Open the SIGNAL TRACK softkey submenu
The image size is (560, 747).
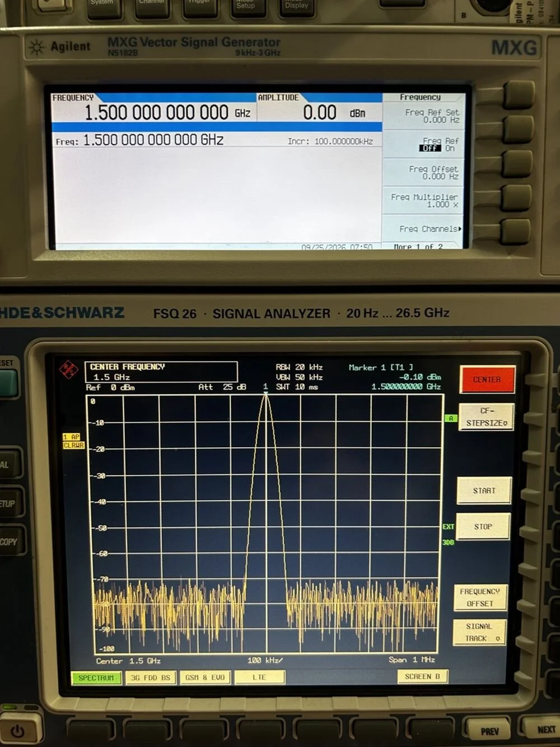click(x=479, y=632)
